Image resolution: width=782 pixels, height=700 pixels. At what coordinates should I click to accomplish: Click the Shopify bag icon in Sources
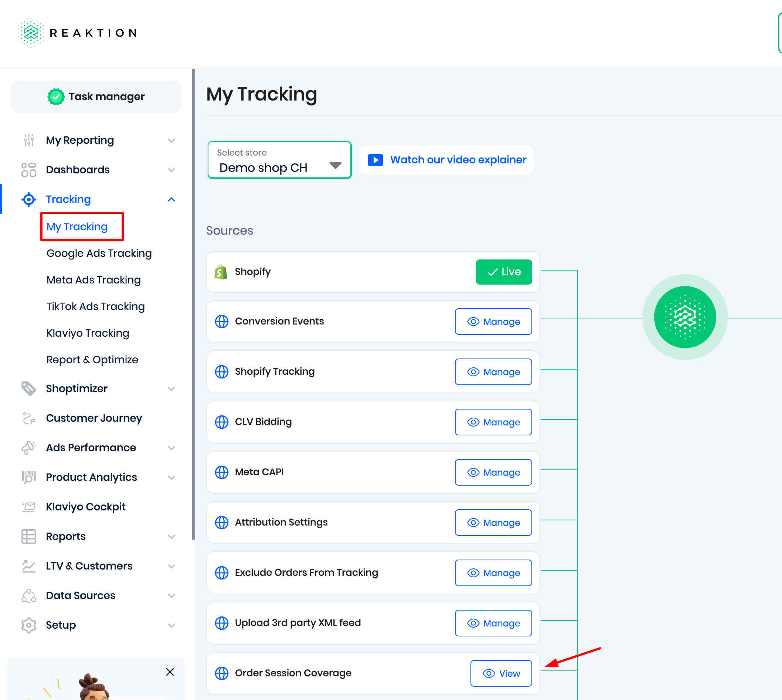221,272
